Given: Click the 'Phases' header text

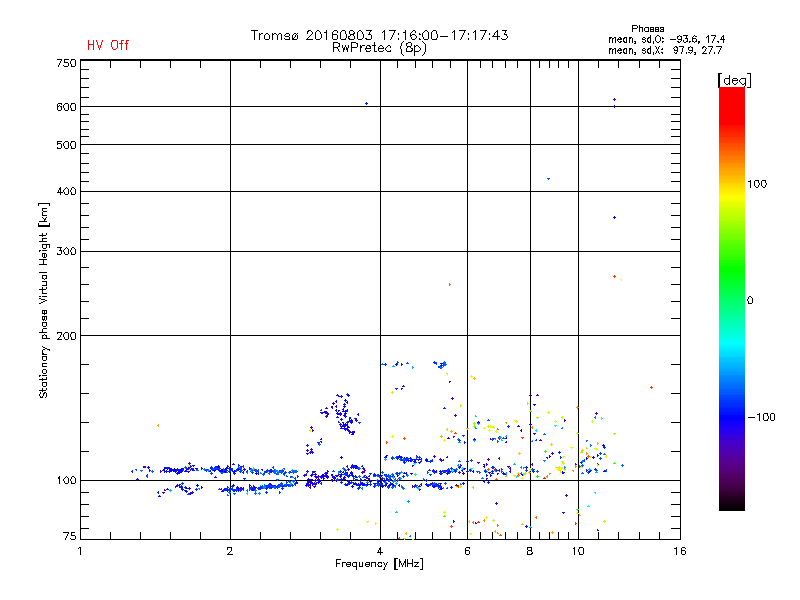Looking at the screenshot, I should (x=647, y=29).
